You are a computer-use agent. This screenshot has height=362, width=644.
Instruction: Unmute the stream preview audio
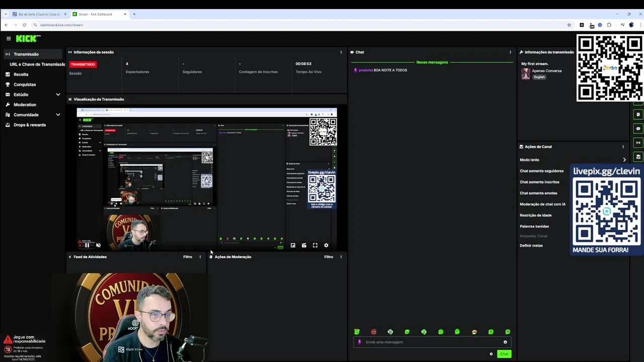pyautogui.click(x=98, y=245)
